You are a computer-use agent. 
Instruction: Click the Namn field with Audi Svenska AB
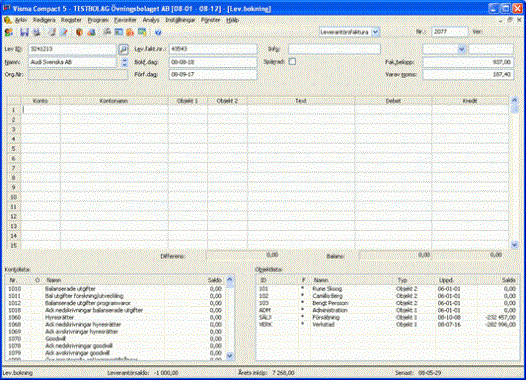(72, 62)
